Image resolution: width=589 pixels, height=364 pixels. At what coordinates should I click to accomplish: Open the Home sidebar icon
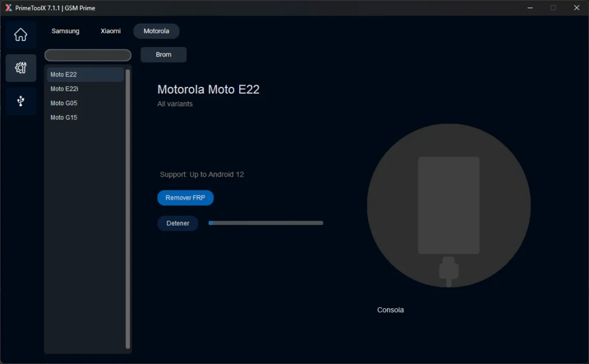click(x=21, y=35)
